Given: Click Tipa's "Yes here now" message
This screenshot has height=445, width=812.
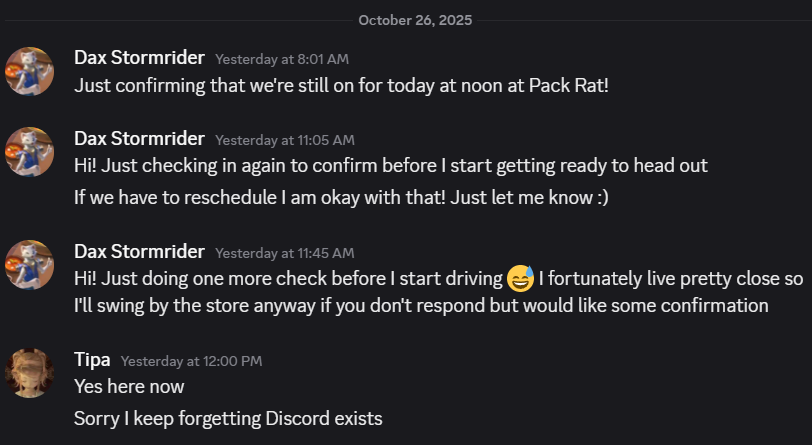Looking at the screenshot, I should [129, 386].
